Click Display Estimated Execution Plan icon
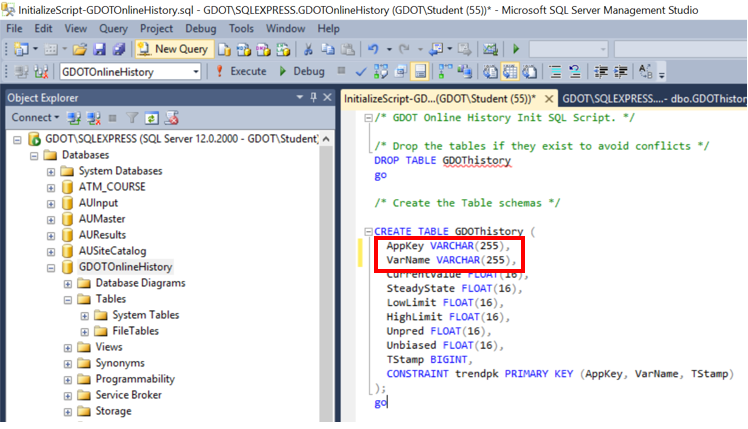The image size is (748, 429). click(381, 72)
